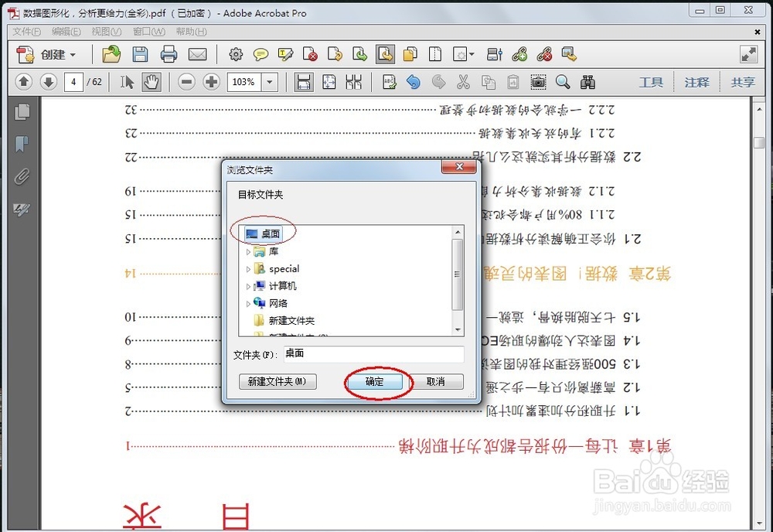Image resolution: width=773 pixels, height=532 pixels.
Task: Click the 文件夹 name input field
Action: pyautogui.click(x=373, y=354)
